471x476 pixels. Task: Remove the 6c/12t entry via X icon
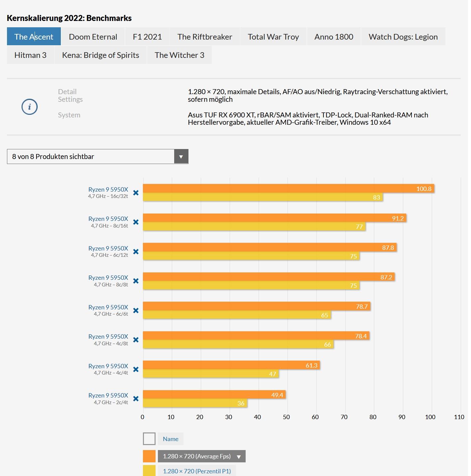[x=136, y=251]
